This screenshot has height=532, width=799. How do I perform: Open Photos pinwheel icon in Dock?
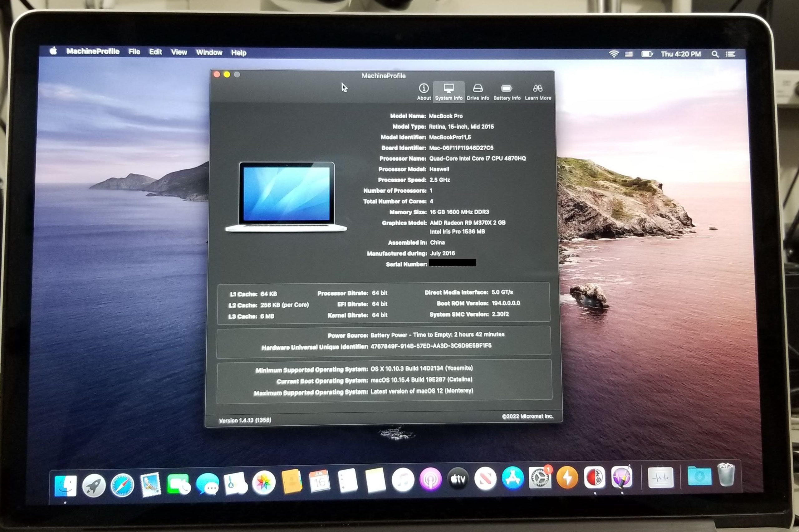(x=264, y=482)
